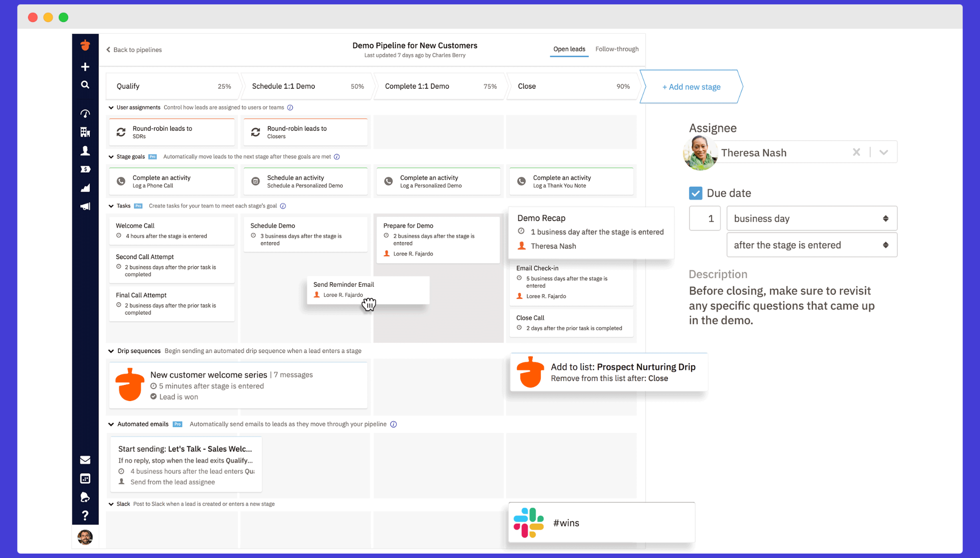Click the Send Reminder Email card
This screenshot has width=980, height=558.
(x=368, y=290)
